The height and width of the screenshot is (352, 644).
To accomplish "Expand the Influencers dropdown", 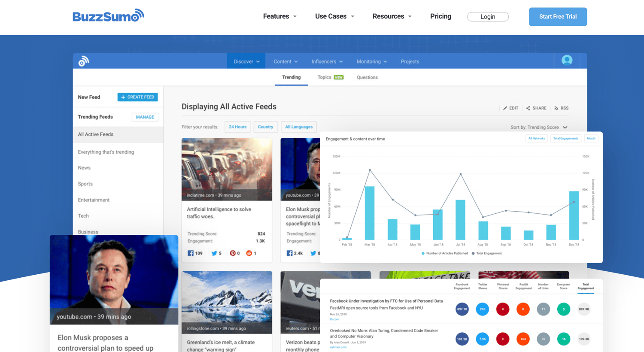I will click(327, 61).
